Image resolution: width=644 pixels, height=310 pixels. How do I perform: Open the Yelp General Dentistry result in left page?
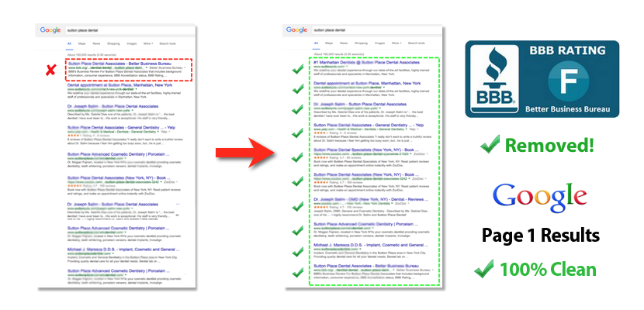pos(119,128)
